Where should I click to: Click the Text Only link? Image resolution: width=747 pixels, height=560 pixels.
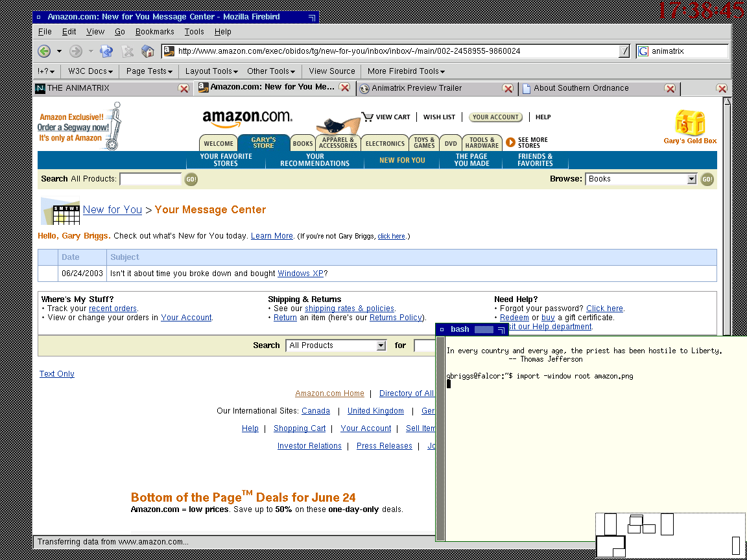coord(56,374)
